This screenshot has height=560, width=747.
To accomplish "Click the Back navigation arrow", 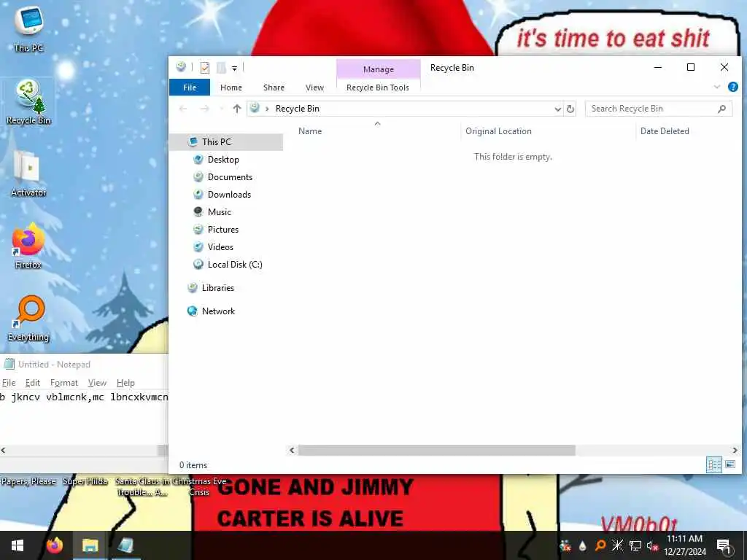I will 183,109.
